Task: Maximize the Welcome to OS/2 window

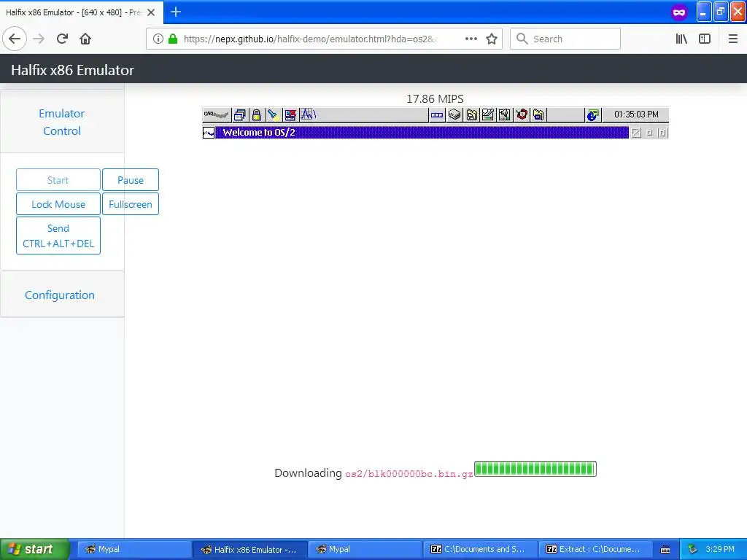Action: pyautogui.click(x=662, y=133)
